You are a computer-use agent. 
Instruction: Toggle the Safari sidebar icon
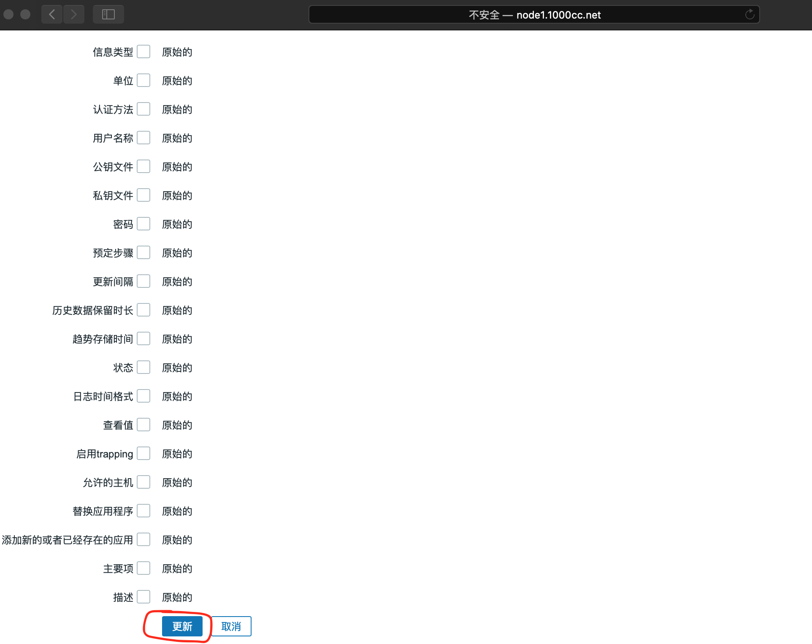coord(108,15)
